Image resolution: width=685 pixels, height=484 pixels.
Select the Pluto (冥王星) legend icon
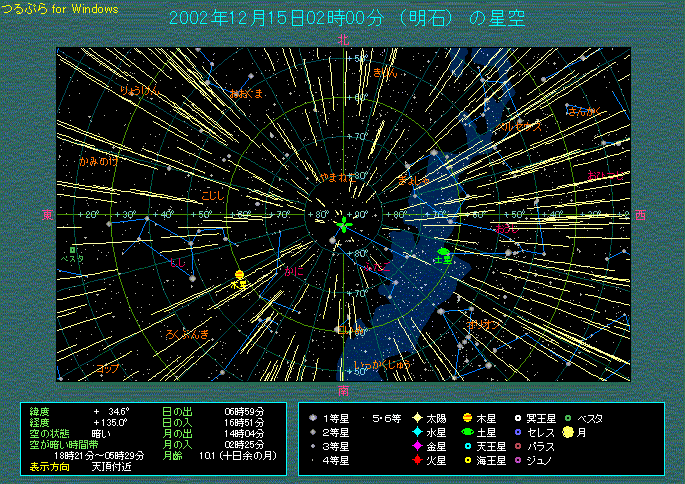518,418
